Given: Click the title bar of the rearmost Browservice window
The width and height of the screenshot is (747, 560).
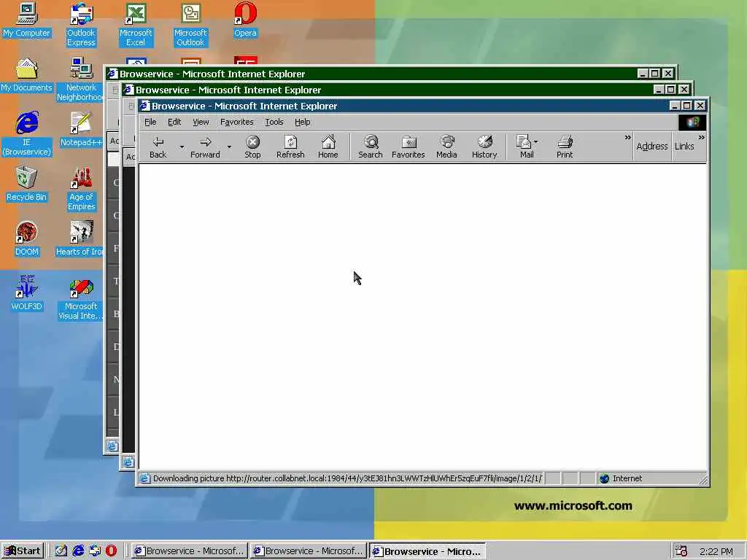Looking at the screenshot, I should tap(371, 74).
